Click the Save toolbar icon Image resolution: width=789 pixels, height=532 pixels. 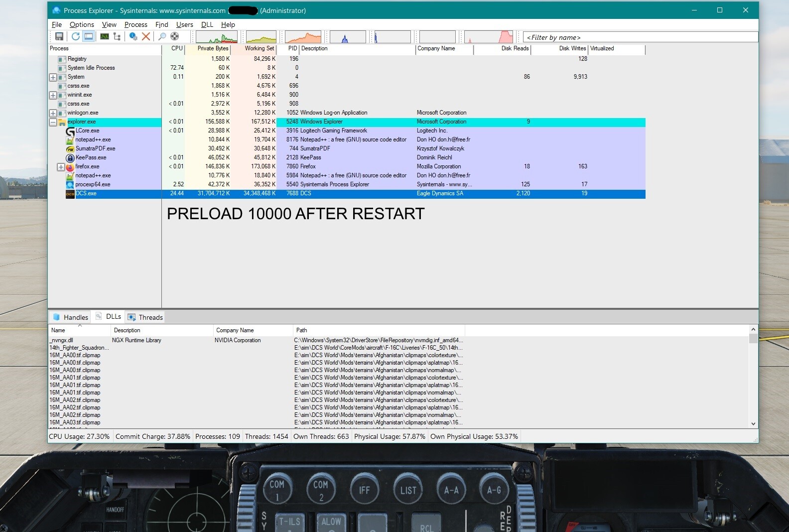(x=59, y=36)
